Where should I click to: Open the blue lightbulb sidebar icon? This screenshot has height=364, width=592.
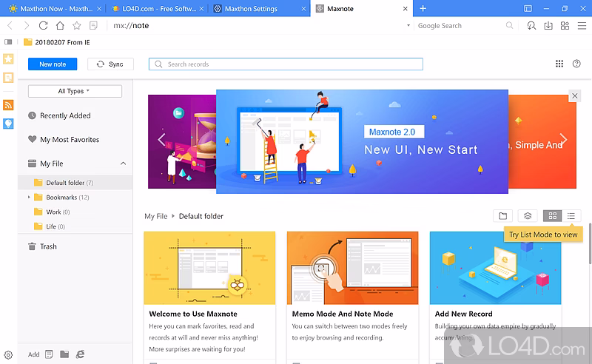pyautogui.click(x=8, y=124)
